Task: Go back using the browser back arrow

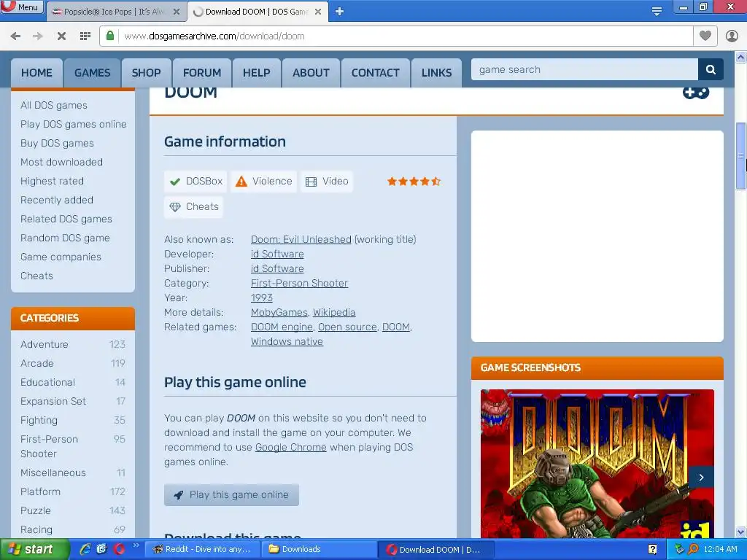Action: tap(15, 36)
